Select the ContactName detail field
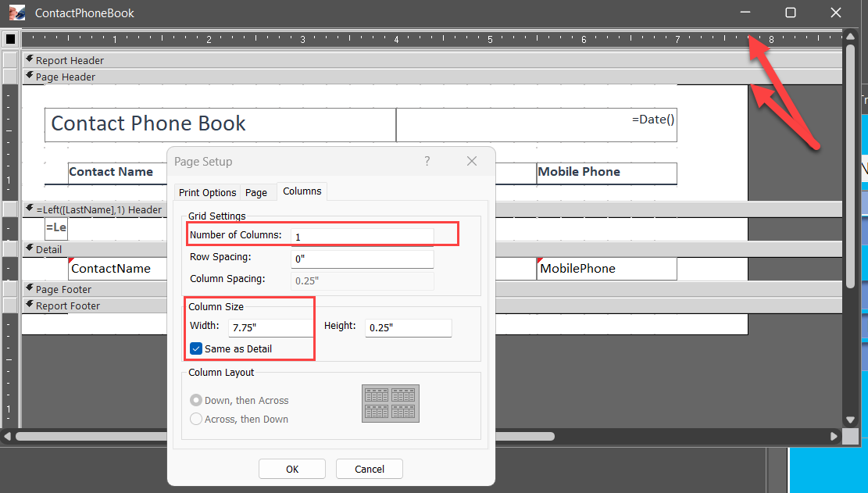Viewport: 868px width, 493px height. pos(117,268)
